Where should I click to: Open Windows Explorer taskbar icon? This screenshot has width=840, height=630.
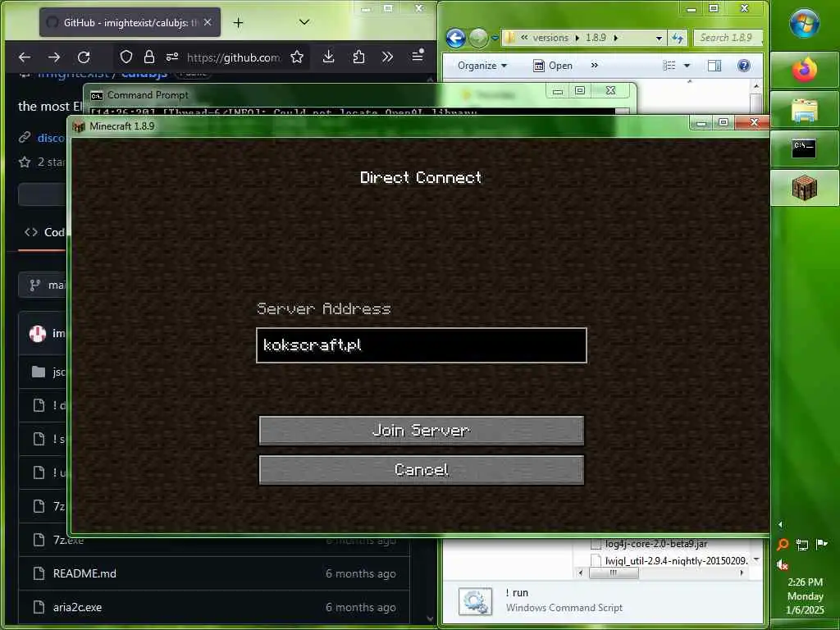click(x=804, y=109)
